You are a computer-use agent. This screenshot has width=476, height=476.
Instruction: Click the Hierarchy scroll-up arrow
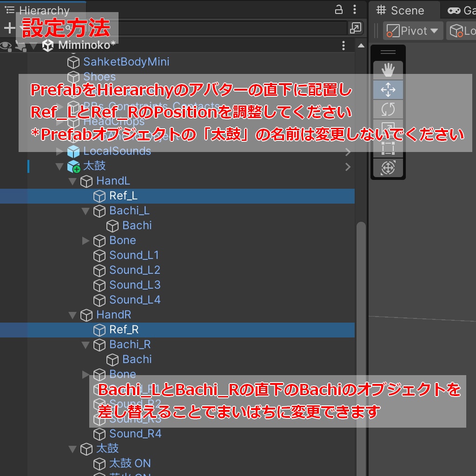pyautogui.click(x=361, y=46)
